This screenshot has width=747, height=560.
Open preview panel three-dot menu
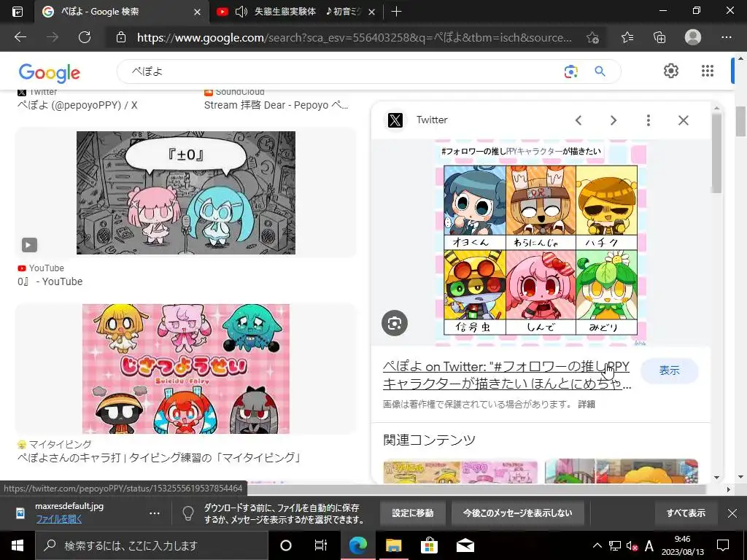point(648,120)
